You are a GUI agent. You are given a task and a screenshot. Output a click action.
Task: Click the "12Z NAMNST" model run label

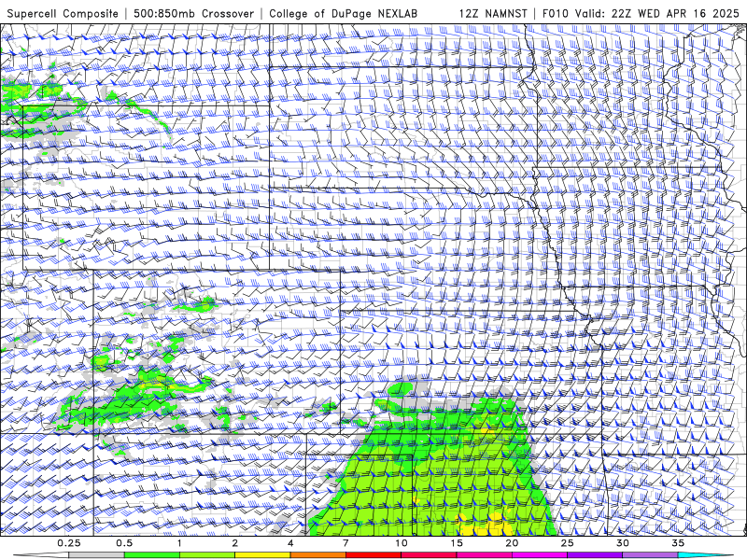[x=493, y=13]
